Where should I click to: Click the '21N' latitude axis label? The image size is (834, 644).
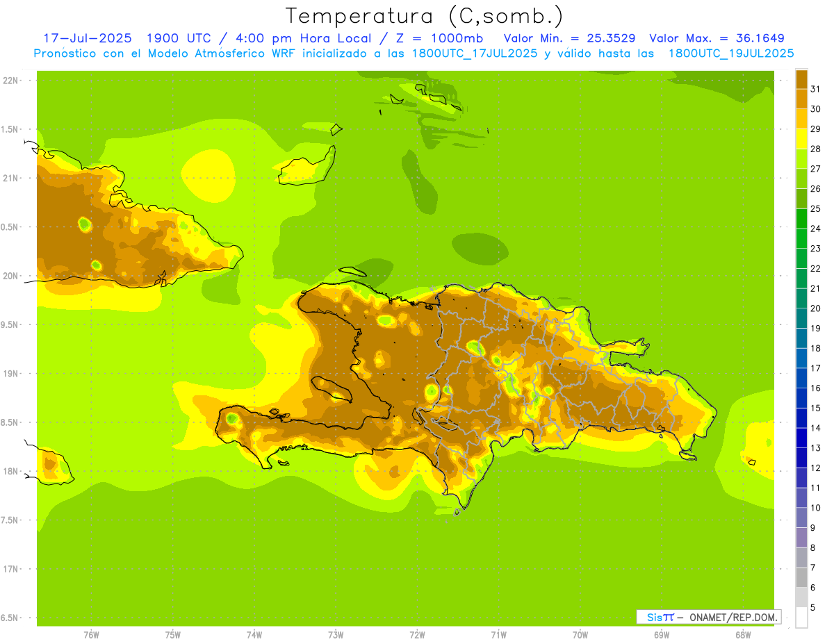click(10, 178)
